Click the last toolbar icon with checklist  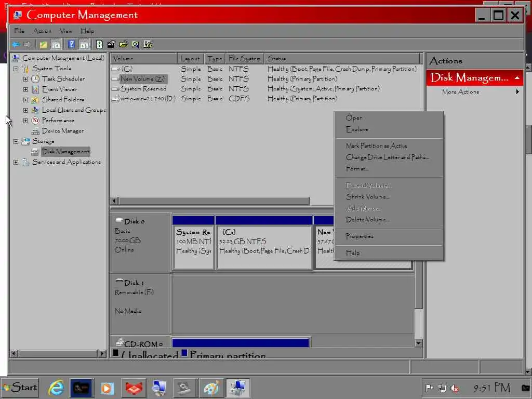(x=148, y=45)
